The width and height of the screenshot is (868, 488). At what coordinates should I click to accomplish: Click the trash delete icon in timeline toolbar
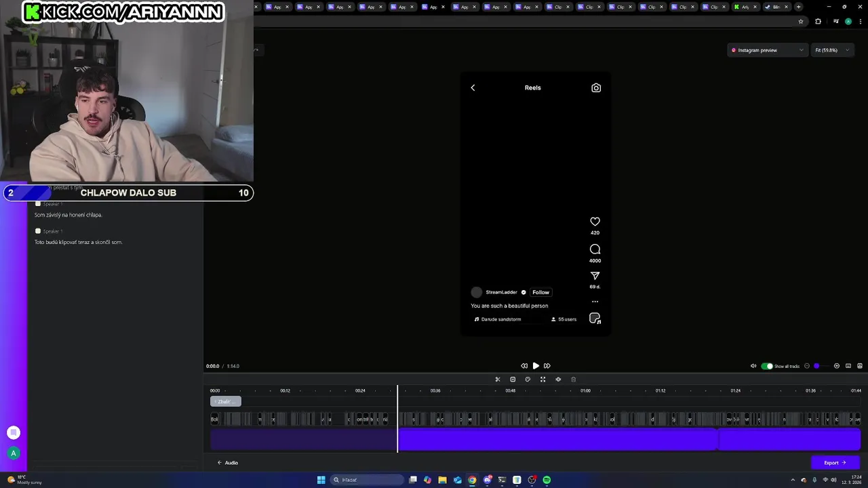(573, 380)
